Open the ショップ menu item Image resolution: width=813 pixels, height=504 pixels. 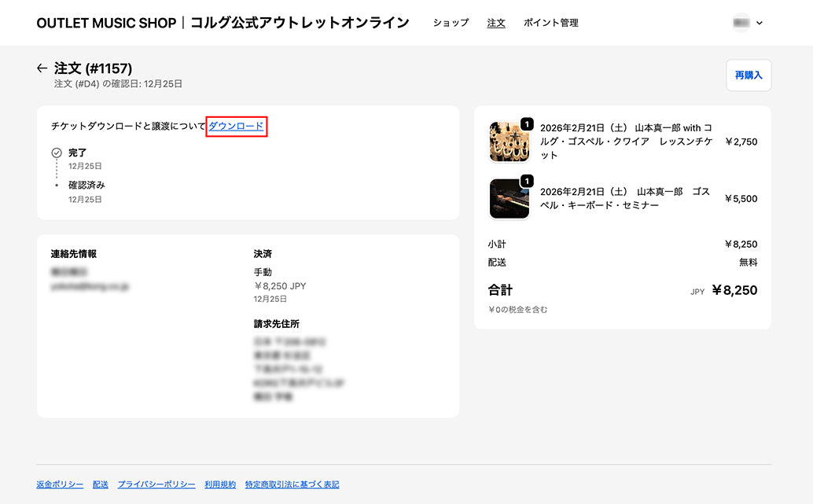tap(451, 23)
